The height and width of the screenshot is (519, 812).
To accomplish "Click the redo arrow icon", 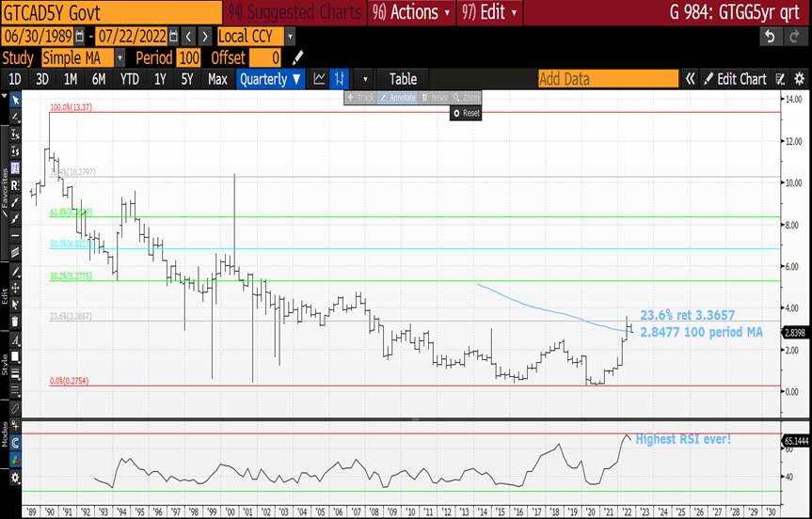I will click(x=794, y=37).
